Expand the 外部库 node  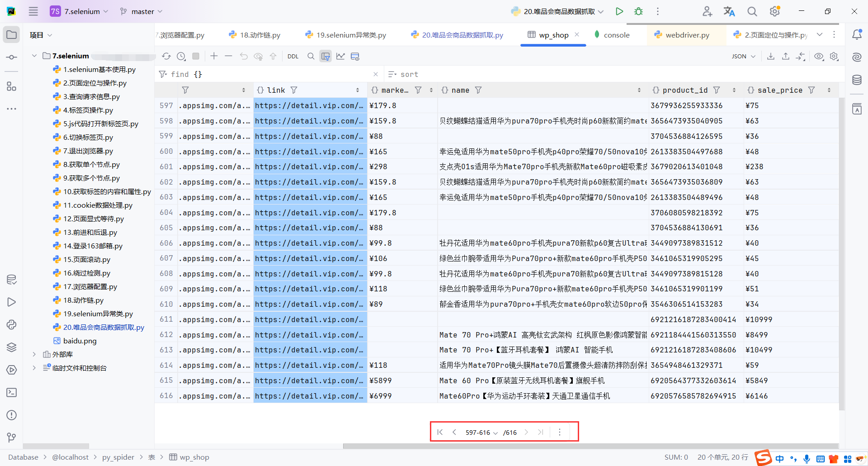coord(34,354)
